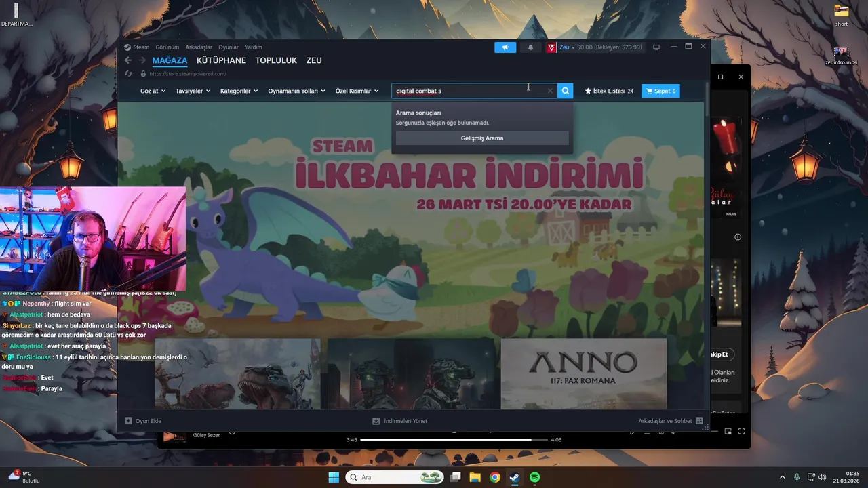Viewport: 868px width, 488px height.
Task: Switch to the TOPLULUK tab
Action: tap(276, 60)
